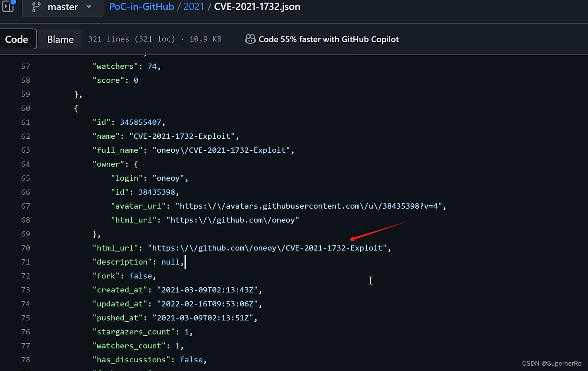Open 'Code 55% faster with GitHub Copilot' link
Image resolution: width=588 pixels, height=371 pixels.
point(329,39)
